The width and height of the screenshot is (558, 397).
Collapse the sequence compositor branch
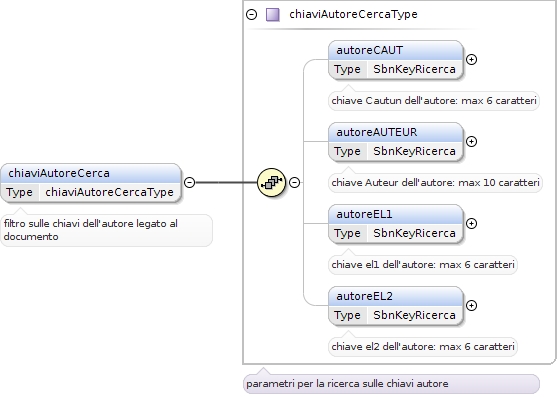pos(294,182)
